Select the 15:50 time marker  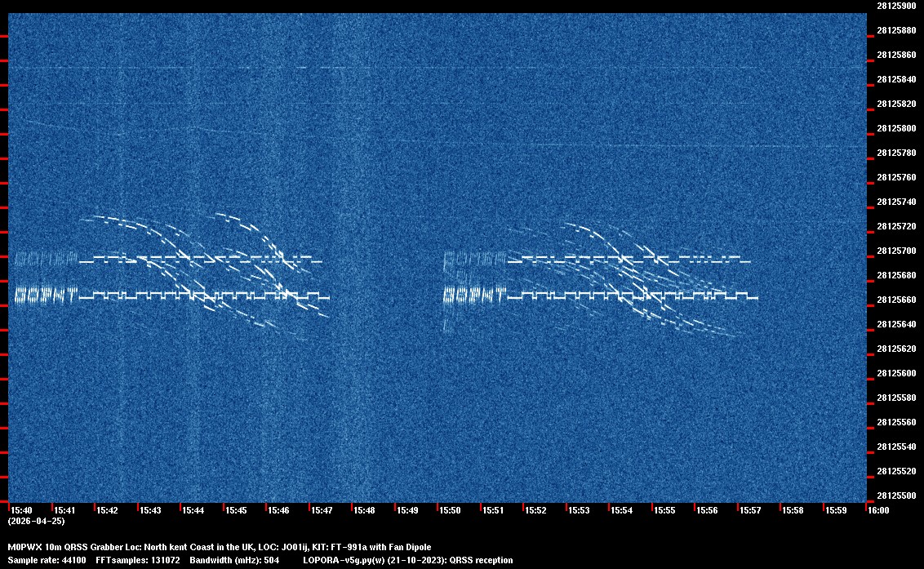click(450, 510)
